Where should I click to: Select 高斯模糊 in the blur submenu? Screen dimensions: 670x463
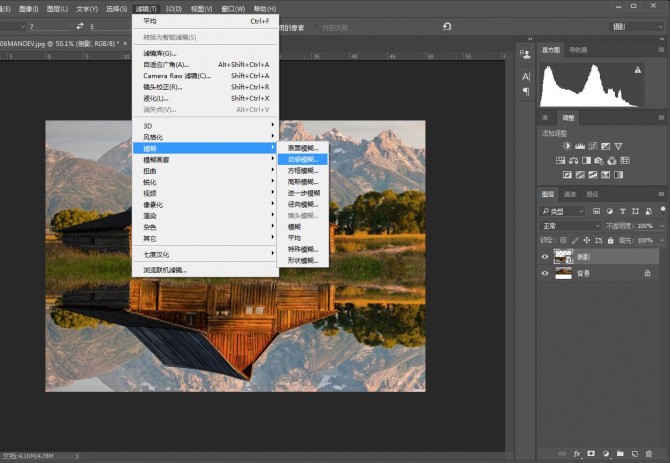click(301, 181)
